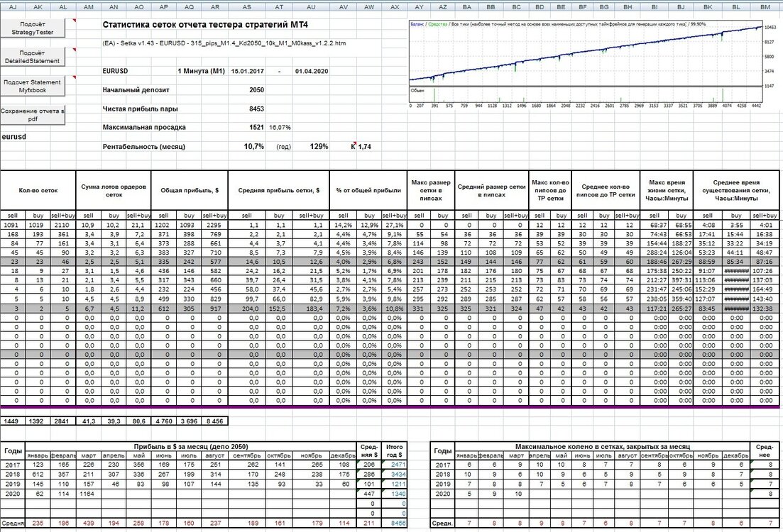Select the 'Рентабельность (месяц)' label

[144, 147]
